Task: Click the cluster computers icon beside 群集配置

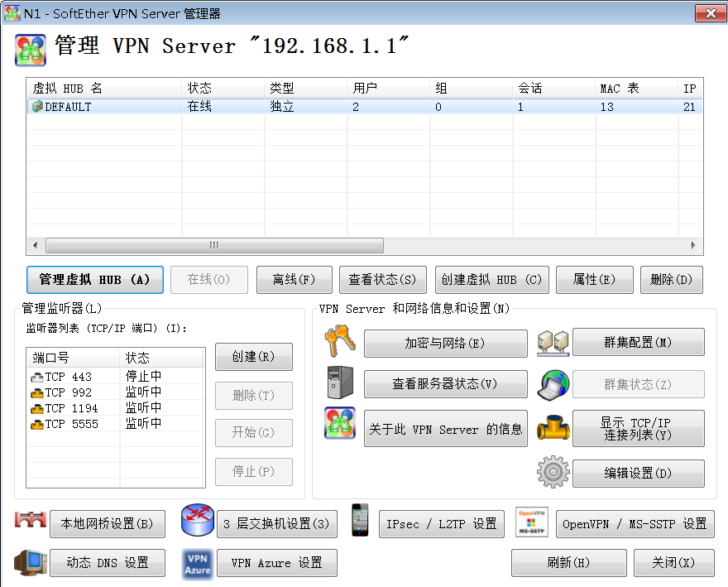Action: point(553,344)
